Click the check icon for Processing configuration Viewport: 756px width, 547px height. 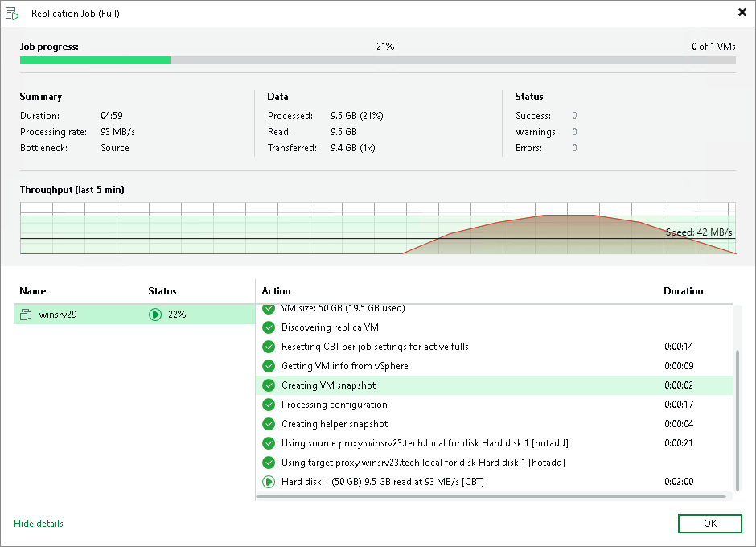pos(269,405)
